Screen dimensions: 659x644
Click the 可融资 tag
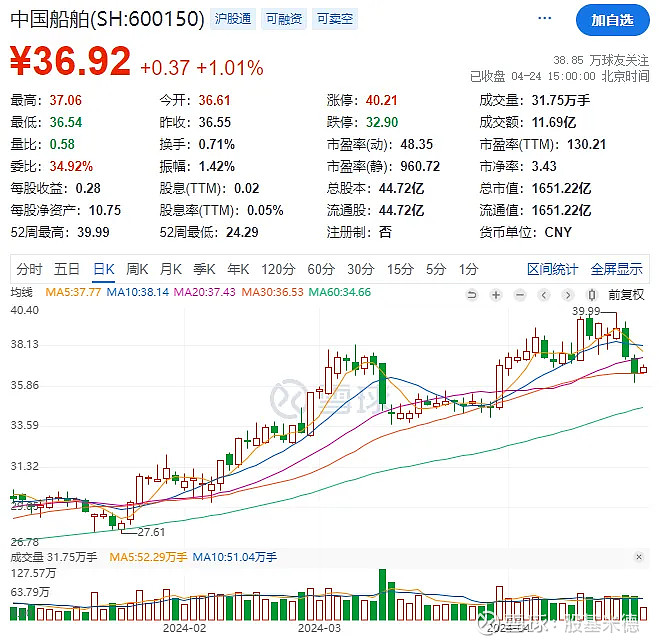pos(284,19)
